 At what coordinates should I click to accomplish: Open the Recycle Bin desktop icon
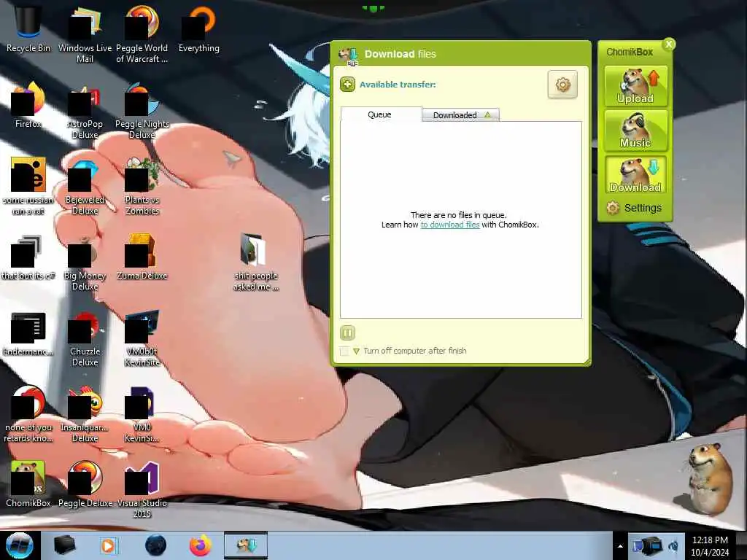[28, 28]
